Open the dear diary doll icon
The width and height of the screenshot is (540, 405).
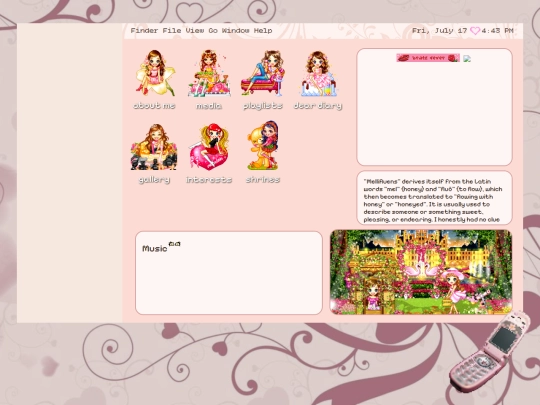318,73
